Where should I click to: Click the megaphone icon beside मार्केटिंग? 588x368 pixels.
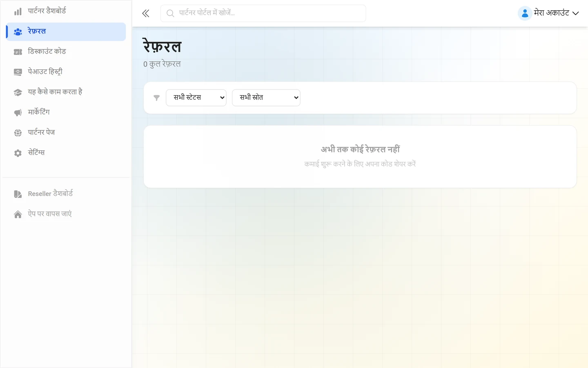pos(18,112)
